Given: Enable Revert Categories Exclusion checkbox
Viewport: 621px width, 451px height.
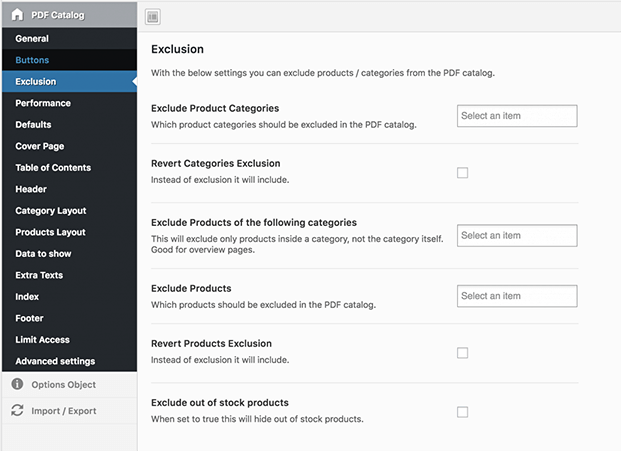Looking at the screenshot, I should [462, 173].
